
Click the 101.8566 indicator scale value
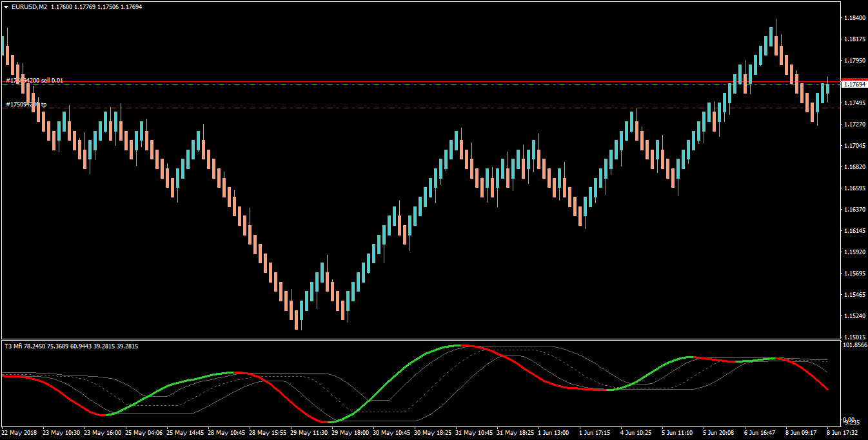click(x=855, y=345)
